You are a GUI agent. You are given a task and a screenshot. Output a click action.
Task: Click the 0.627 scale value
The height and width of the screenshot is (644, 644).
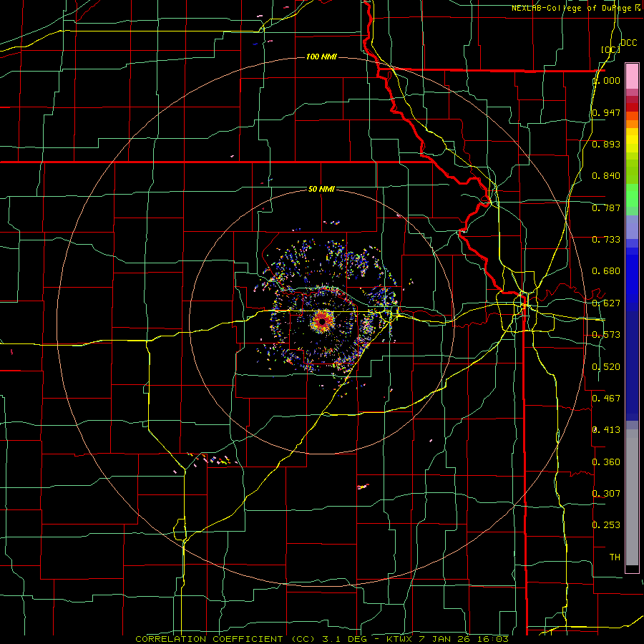[x=606, y=303]
